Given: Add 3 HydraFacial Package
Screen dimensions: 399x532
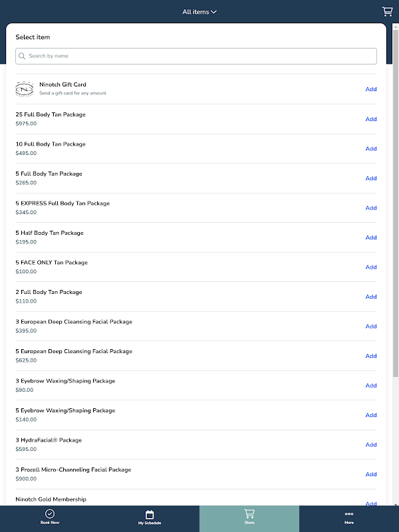Looking at the screenshot, I should point(371,445).
